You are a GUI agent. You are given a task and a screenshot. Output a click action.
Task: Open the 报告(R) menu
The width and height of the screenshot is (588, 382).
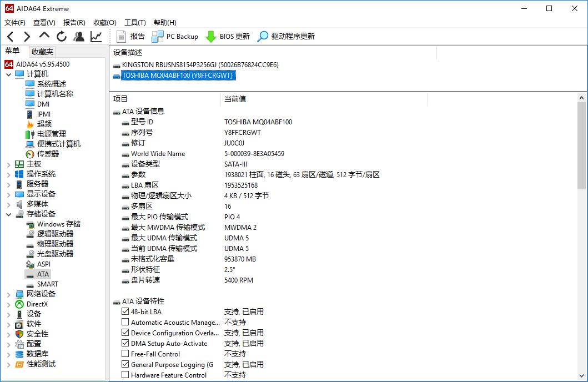coord(74,23)
